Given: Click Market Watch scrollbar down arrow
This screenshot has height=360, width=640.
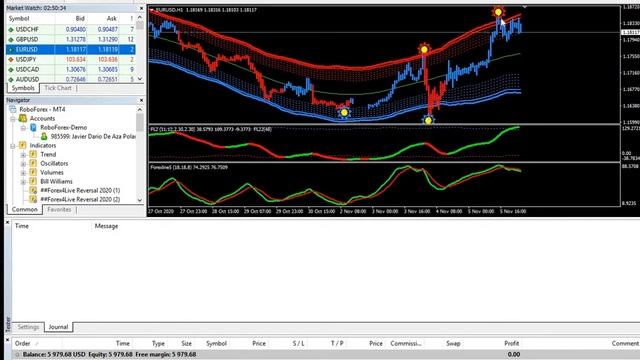Looking at the screenshot, I should tap(140, 79).
